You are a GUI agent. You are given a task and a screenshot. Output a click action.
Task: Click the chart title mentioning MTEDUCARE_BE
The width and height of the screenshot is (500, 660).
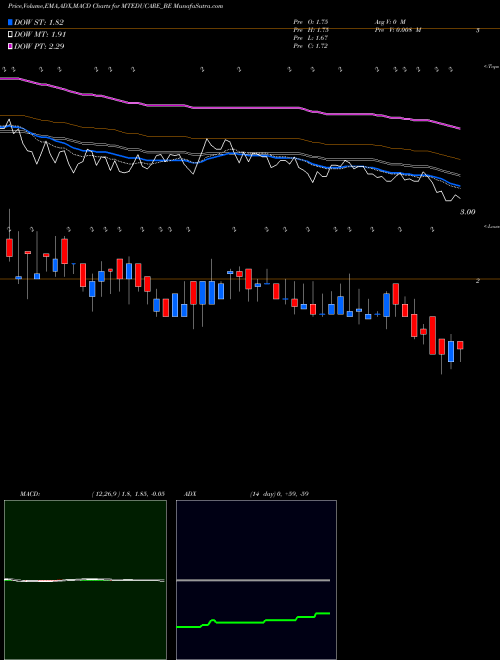[116, 6]
